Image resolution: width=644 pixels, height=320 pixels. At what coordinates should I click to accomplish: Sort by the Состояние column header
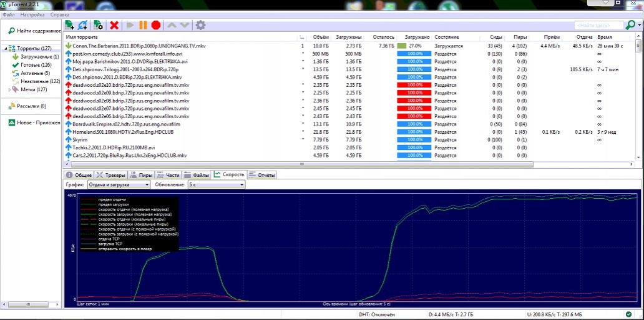446,37
